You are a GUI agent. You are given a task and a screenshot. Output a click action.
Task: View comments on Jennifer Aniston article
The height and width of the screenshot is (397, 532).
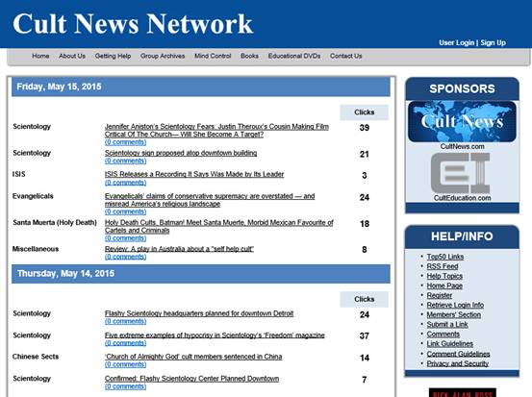tap(125, 142)
